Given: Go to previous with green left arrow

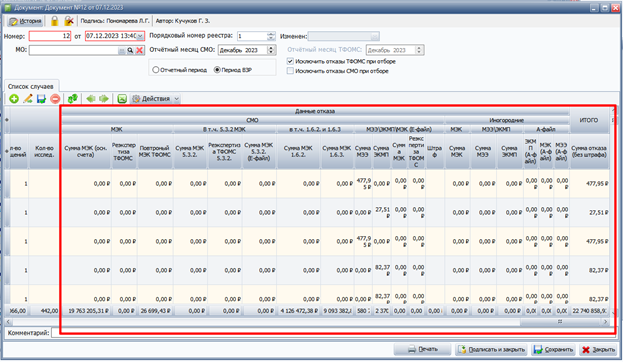Looking at the screenshot, I should (x=91, y=99).
